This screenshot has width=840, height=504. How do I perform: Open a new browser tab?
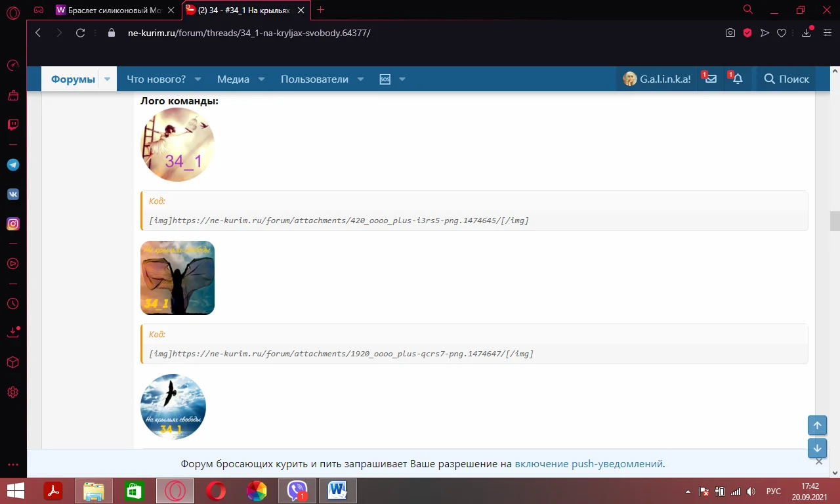(321, 10)
